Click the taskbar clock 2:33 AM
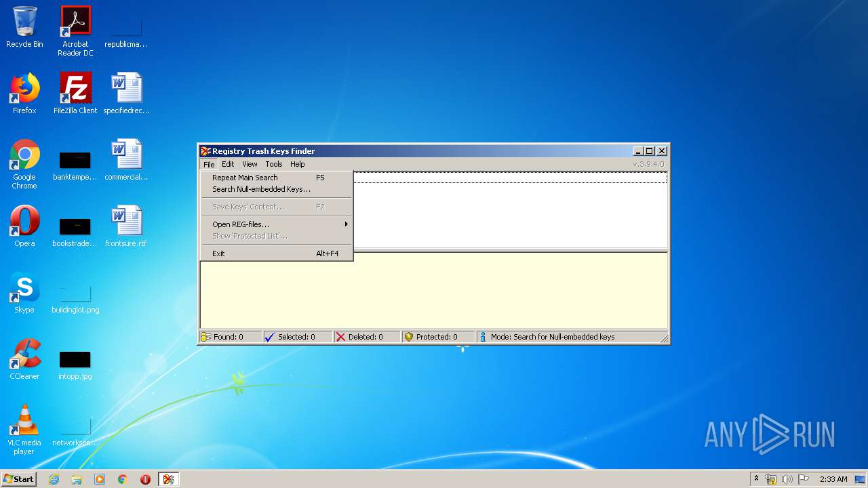This screenshot has height=488, width=868. 833,479
